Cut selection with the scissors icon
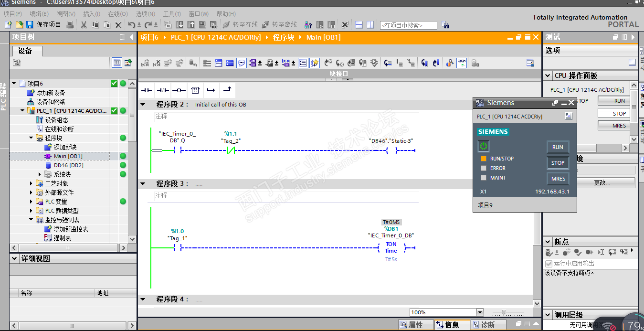Viewport: 644px width, 331px height. pyautogui.click(x=84, y=24)
